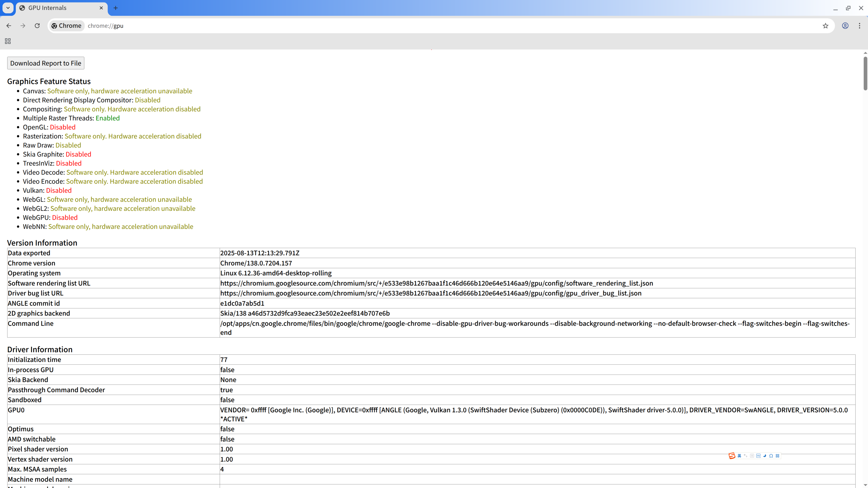Click the apps grid icon in bookmarks bar

coord(8,41)
